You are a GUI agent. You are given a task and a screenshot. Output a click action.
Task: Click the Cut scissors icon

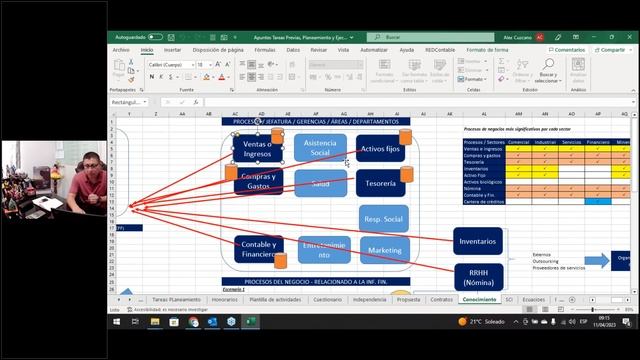[x=131, y=62]
